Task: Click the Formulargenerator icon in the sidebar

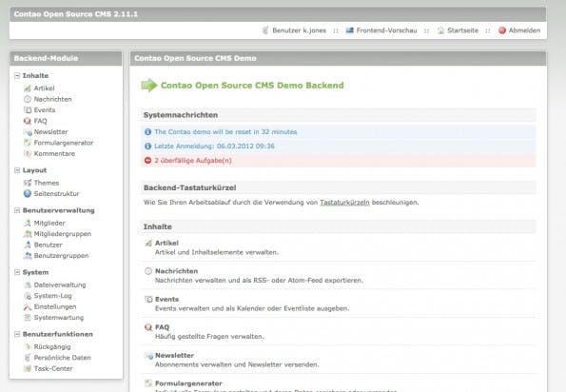Action: pos(28,143)
